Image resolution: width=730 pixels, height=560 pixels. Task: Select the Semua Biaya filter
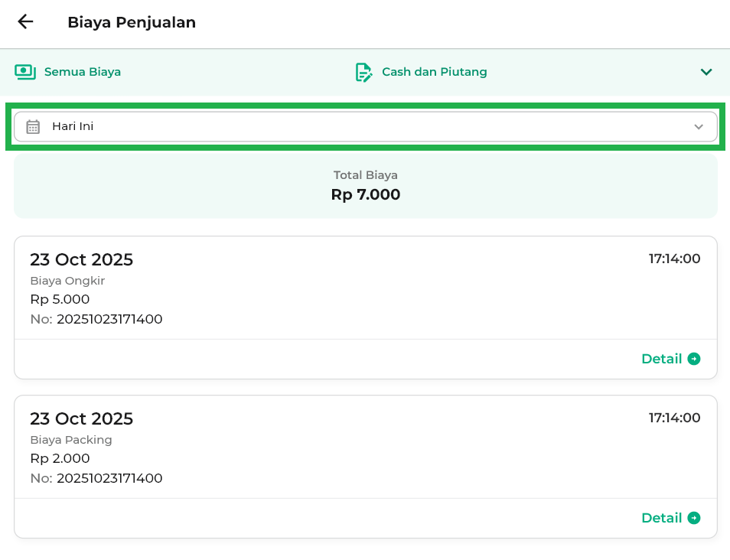82,72
